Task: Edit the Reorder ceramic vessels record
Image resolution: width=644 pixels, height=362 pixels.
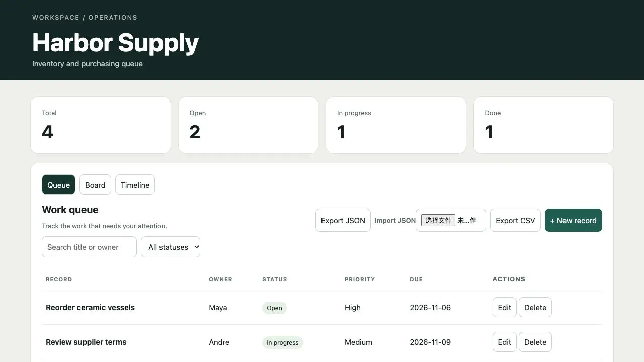Action: (x=504, y=307)
